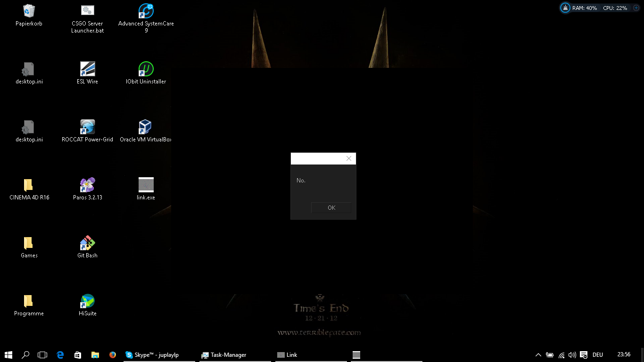Select the CSGO Server Launcher.bat file
Viewport: 644px width, 362px height.
click(x=87, y=11)
